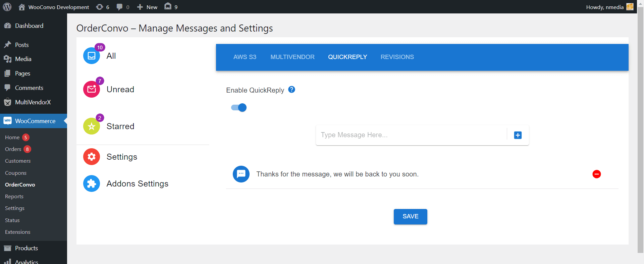Show Unread messages list

point(120,90)
